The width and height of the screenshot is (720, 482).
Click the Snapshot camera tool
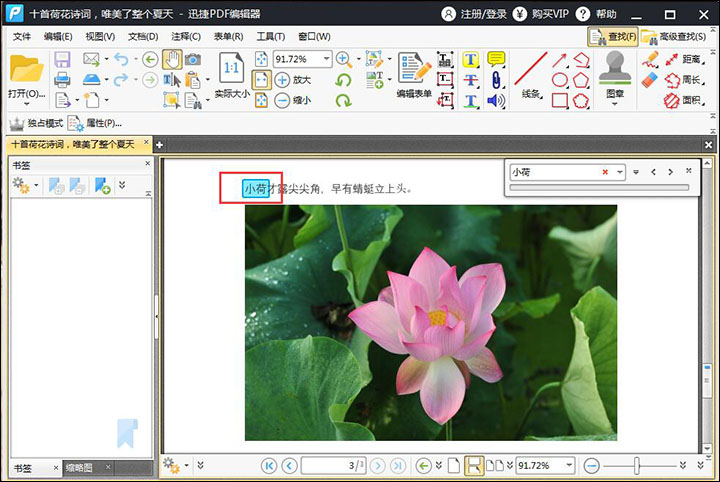(x=192, y=60)
